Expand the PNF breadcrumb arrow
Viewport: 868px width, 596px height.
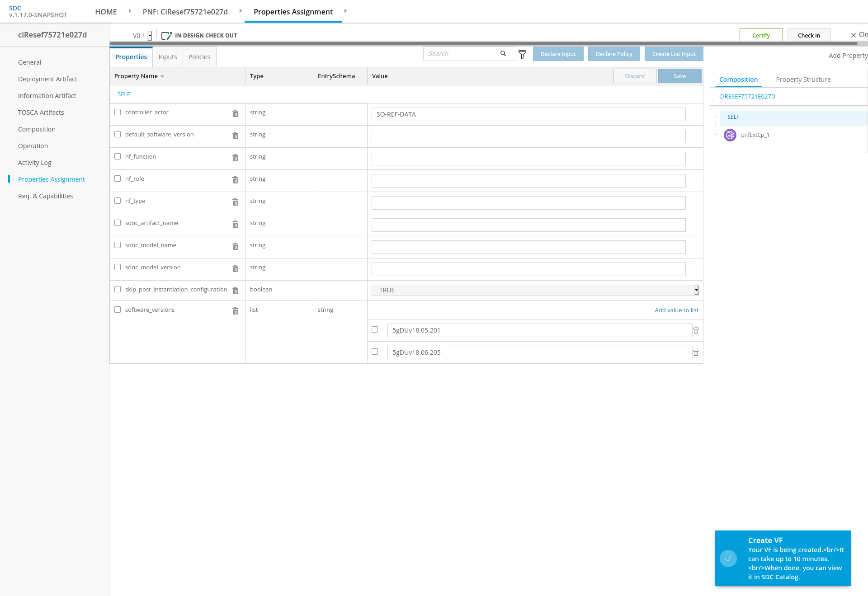241,11
